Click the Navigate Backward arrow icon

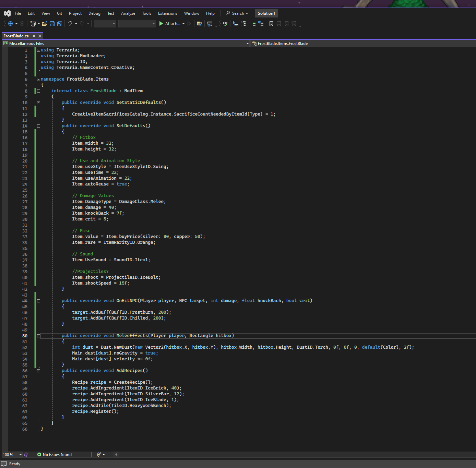[x=10, y=24]
